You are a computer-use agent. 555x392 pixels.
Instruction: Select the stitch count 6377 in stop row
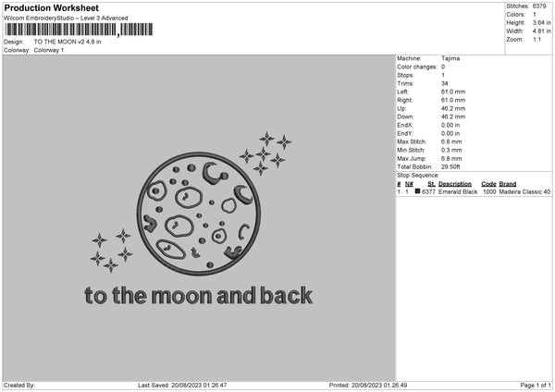(428, 191)
